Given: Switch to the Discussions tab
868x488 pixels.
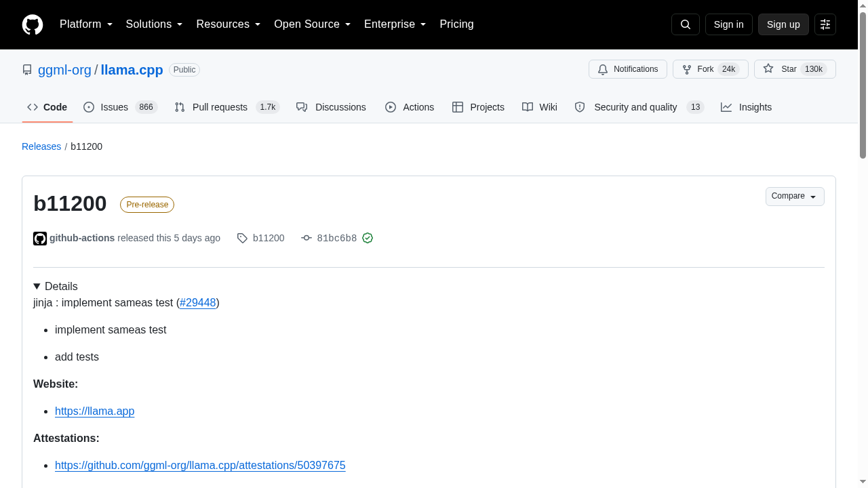Looking at the screenshot, I should [331, 107].
